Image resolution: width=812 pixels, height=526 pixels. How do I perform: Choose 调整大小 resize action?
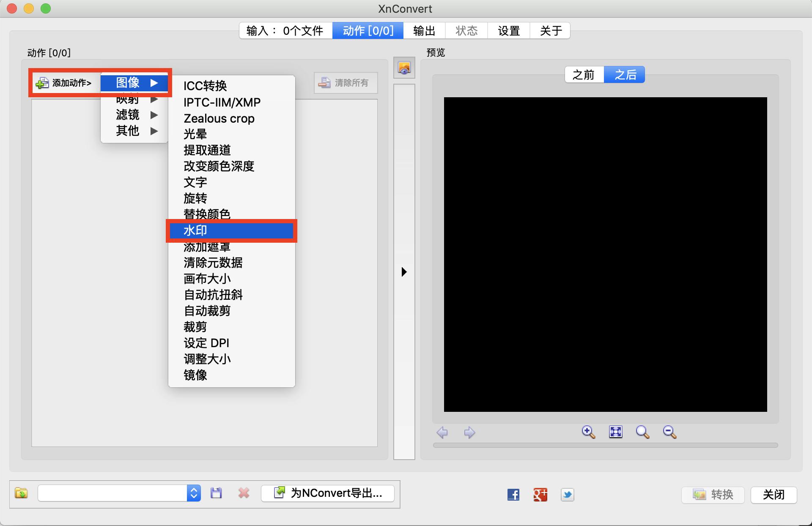(x=231, y=359)
